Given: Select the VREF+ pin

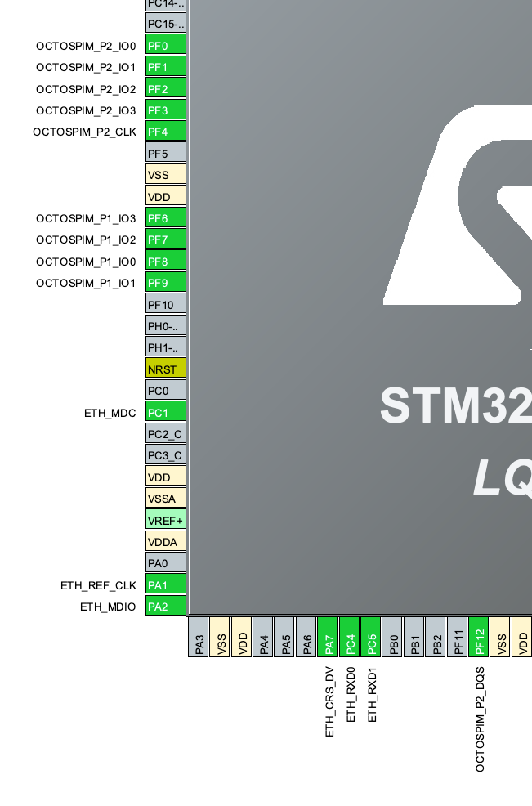Looking at the screenshot, I should click(x=166, y=520).
